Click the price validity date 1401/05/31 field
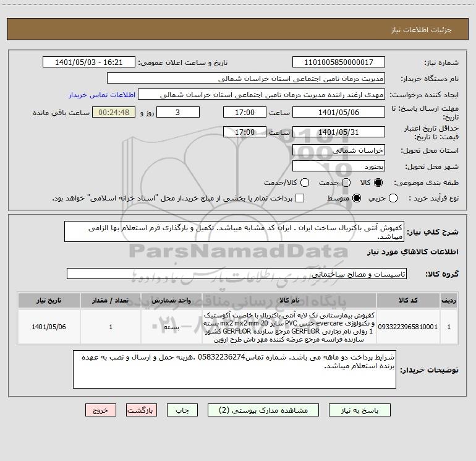This screenshot has width=476, height=461. (339, 132)
